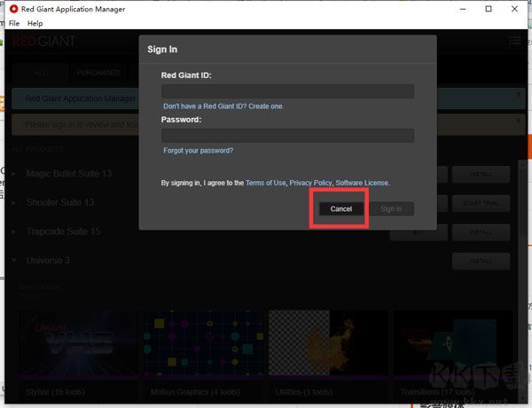Open the Terms of Use link
Screen dimensions: 532x408
coord(266,183)
